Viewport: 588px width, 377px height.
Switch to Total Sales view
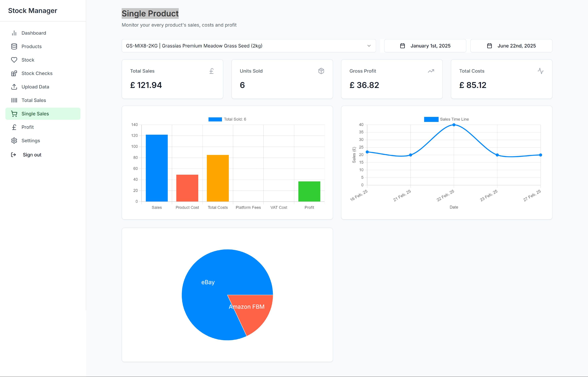[43, 100]
